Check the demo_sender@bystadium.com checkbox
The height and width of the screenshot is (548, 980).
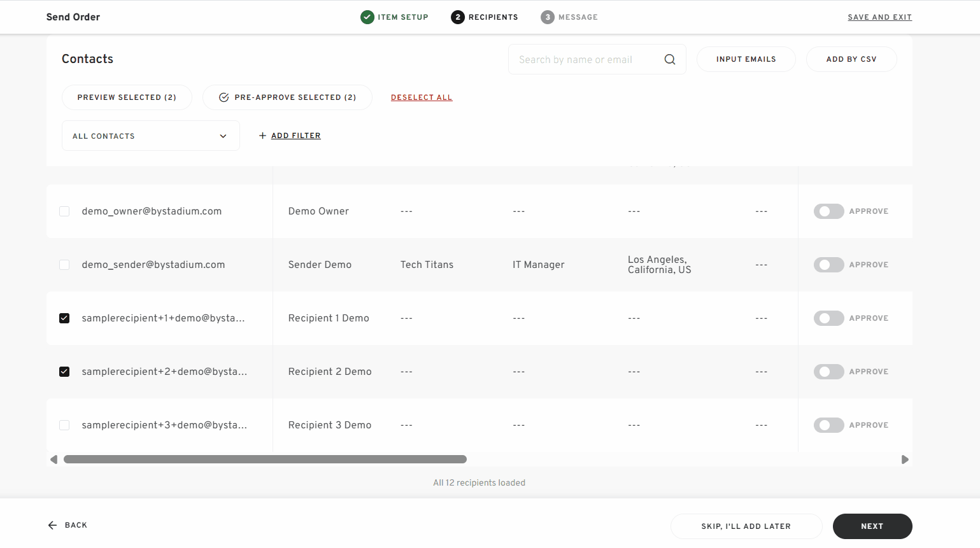pyautogui.click(x=64, y=265)
